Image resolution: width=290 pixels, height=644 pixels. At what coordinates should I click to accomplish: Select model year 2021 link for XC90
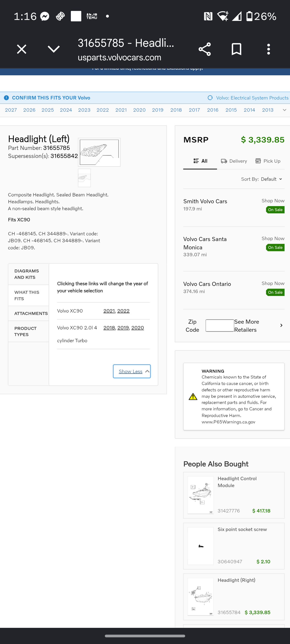pos(109,311)
